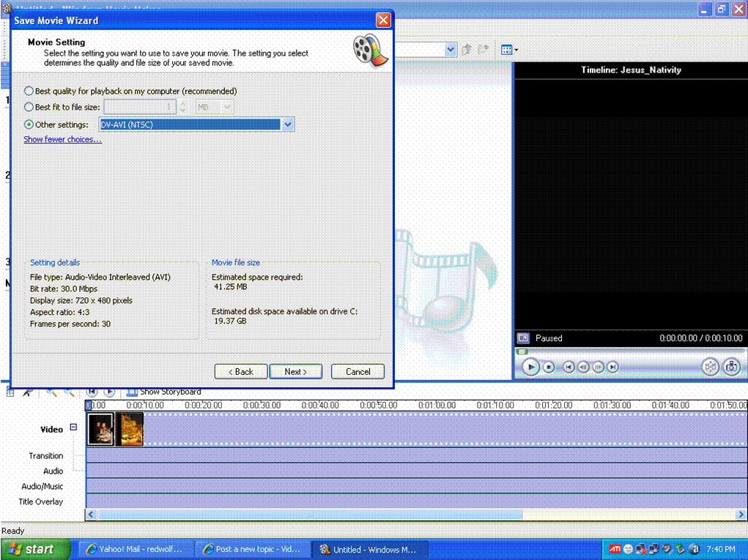Click the 0:01:00.00 mark on timeline ruler
Screen dimensions: 748x560
437,405
